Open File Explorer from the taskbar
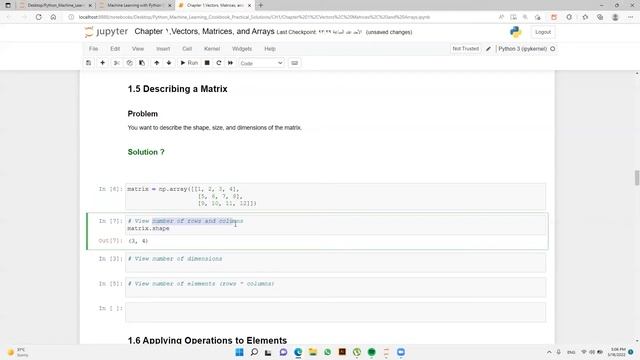This screenshot has width=640, height=360. click(x=313, y=352)
